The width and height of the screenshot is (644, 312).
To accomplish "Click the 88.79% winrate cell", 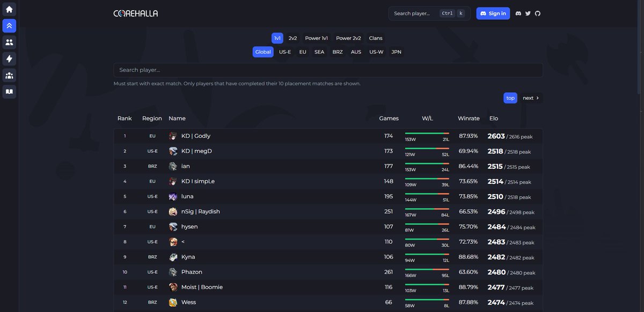I will tap(469, 287).
